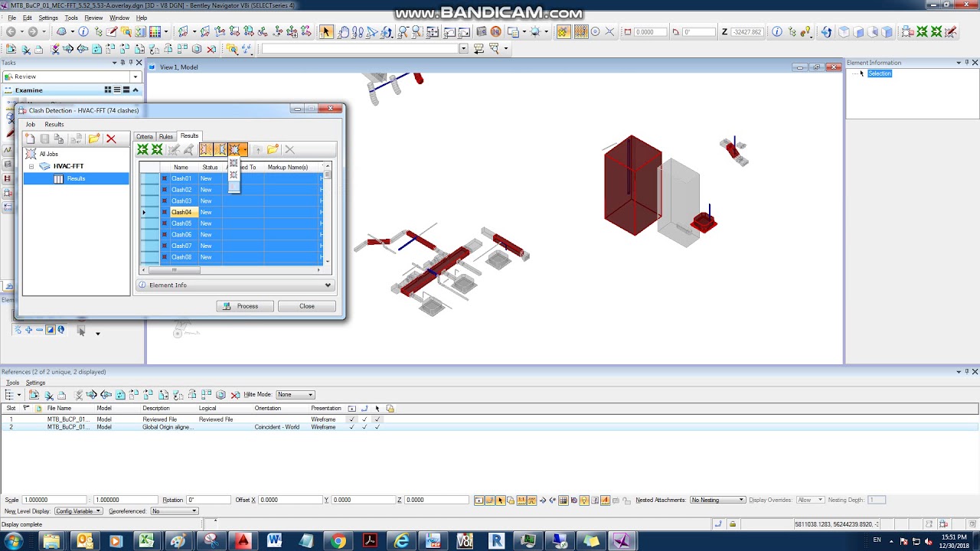The width and height of the screenshot is (980, 551).
Task: Click the red X delete reference icon
Action: pos(235,395)
